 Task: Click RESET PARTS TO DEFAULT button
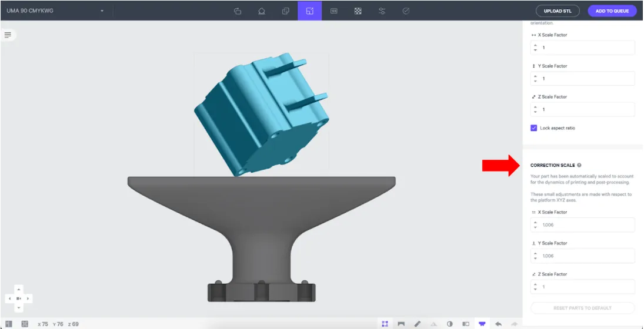click(x=583, y=308)
